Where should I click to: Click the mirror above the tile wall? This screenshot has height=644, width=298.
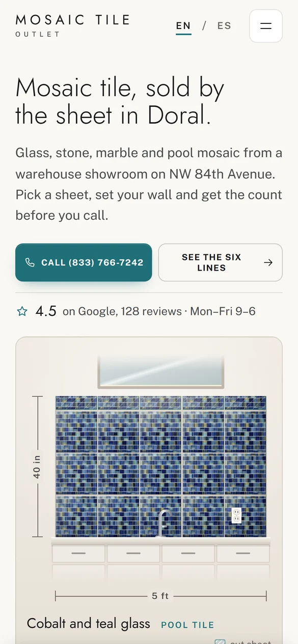[x=161, y=371]
